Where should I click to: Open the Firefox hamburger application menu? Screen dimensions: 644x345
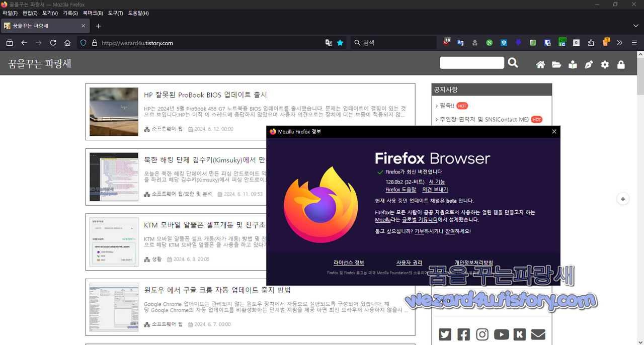pos(634,43)
